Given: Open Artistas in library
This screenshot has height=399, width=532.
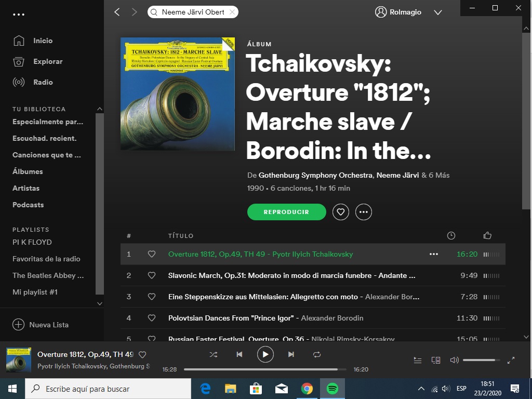Looking at the screenshot, I should [x=26, y=188].
